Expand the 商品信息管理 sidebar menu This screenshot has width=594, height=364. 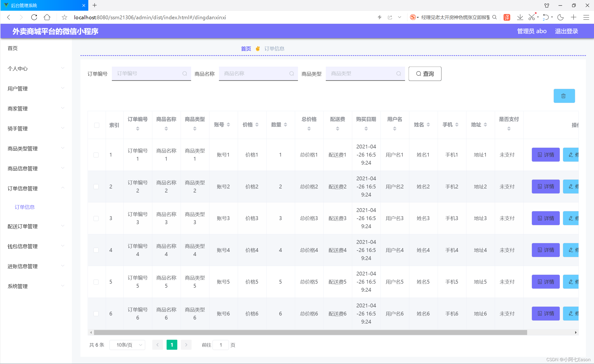pos(36,168)
